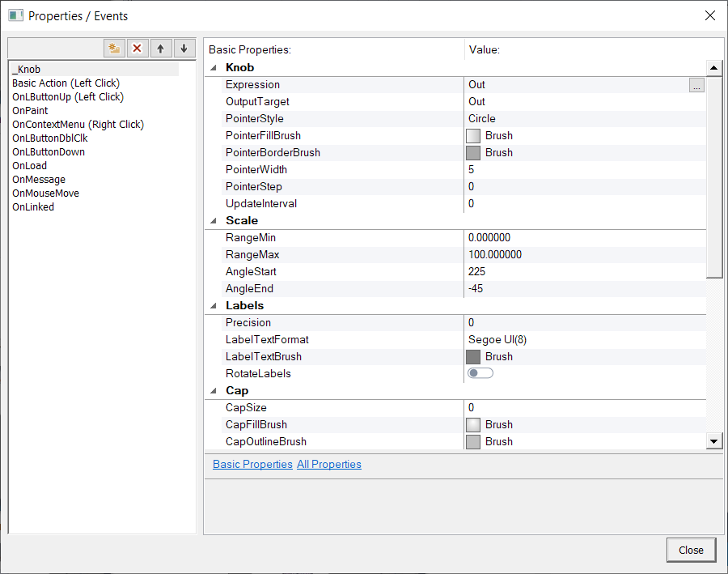Viewport: 728px width, 574px height.
Task: Click the red X delete icon
Action: [x=137, y=49]
